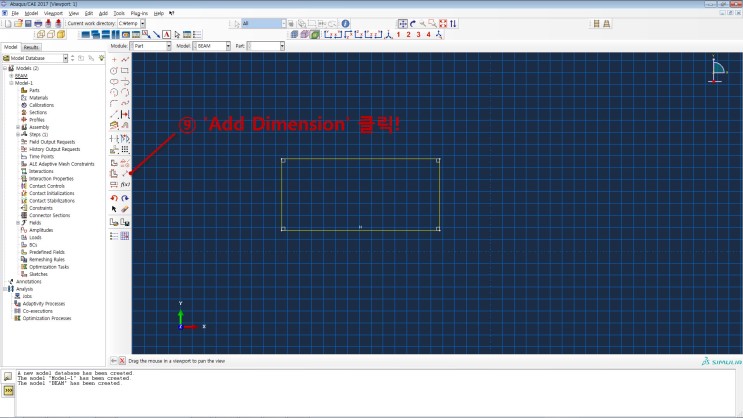The image size is (743, 418).
Task: Apply custom view 4
Action: click(428, 35)
